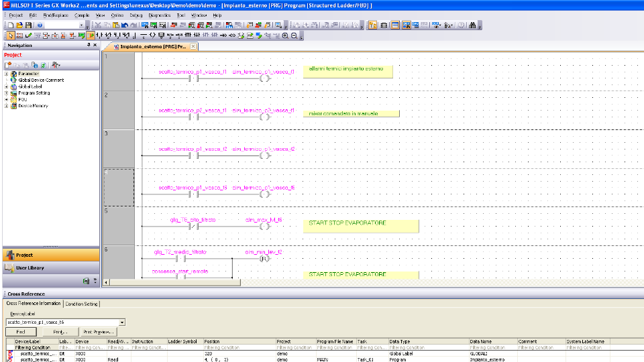Click the Print Preview button
The image size is (644, 362).
click(97, 332)
